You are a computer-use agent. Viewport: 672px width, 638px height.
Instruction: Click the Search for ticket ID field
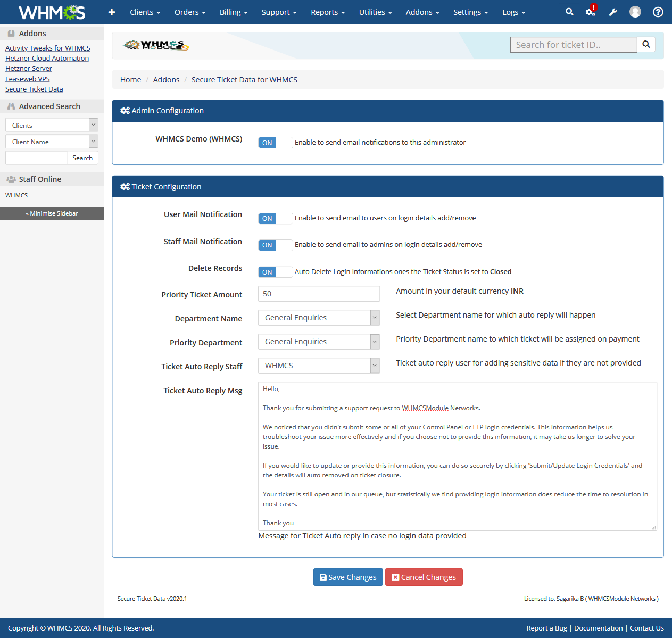coord(574,45)
